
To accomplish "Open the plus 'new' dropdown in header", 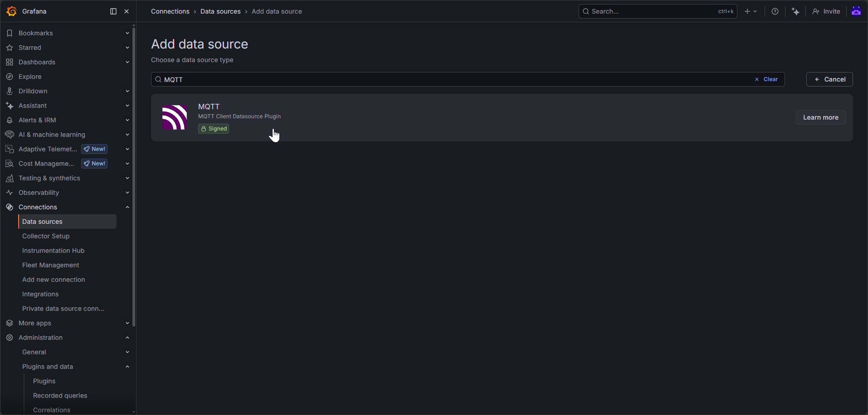I will [x=751, y=11].
